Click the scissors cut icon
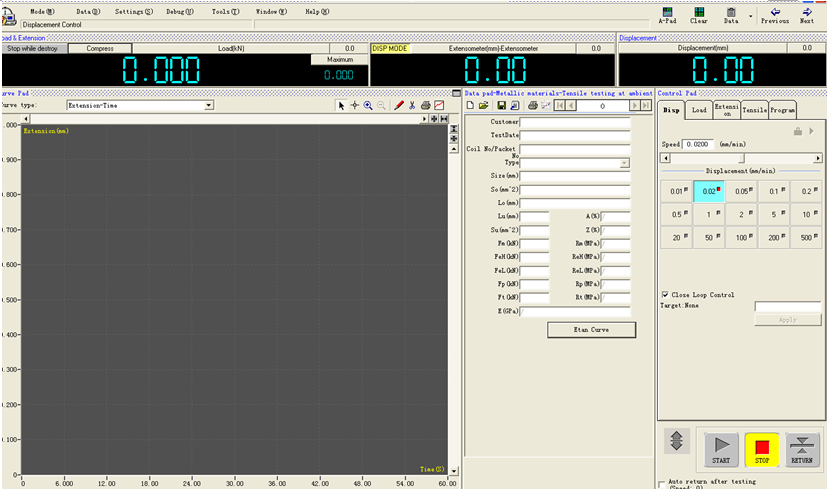Viewport: 830px width, 489px height. (412, 105)
